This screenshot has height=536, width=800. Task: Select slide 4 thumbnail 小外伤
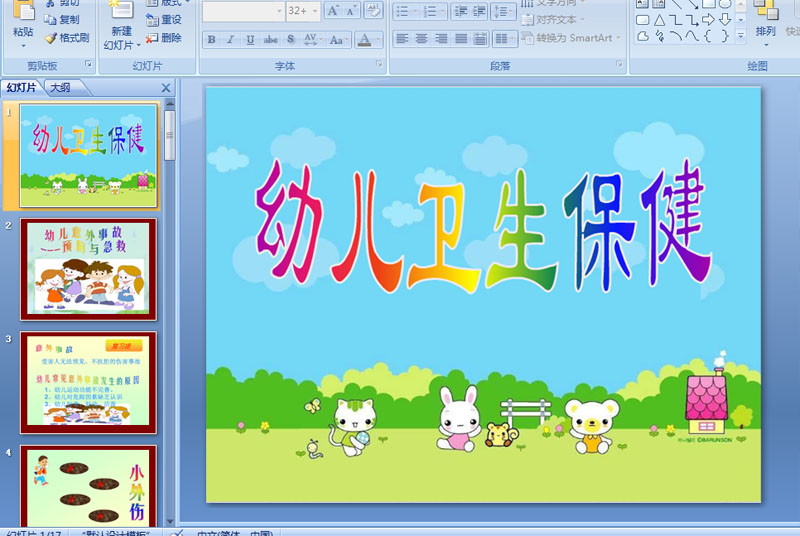(88, 487)
